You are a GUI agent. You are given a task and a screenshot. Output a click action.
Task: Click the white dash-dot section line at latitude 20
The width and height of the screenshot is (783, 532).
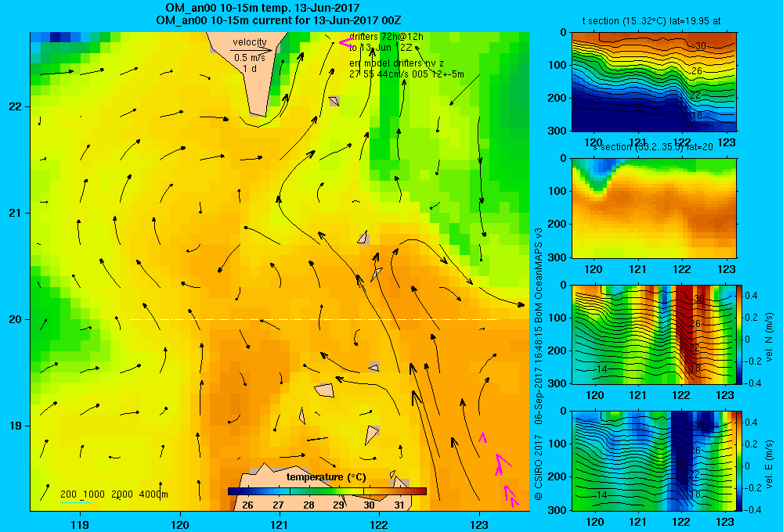point(314,319)
